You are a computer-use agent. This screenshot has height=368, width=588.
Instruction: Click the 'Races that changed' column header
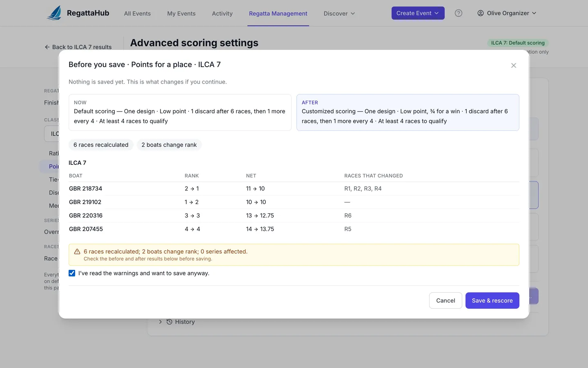(x=374, y=176)
